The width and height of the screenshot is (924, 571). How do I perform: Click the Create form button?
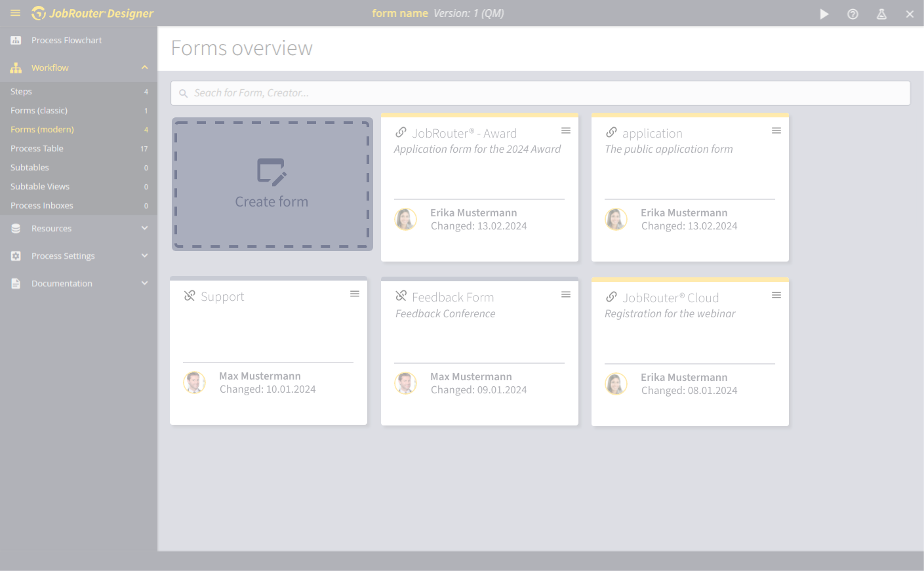(x=272, y=184)
